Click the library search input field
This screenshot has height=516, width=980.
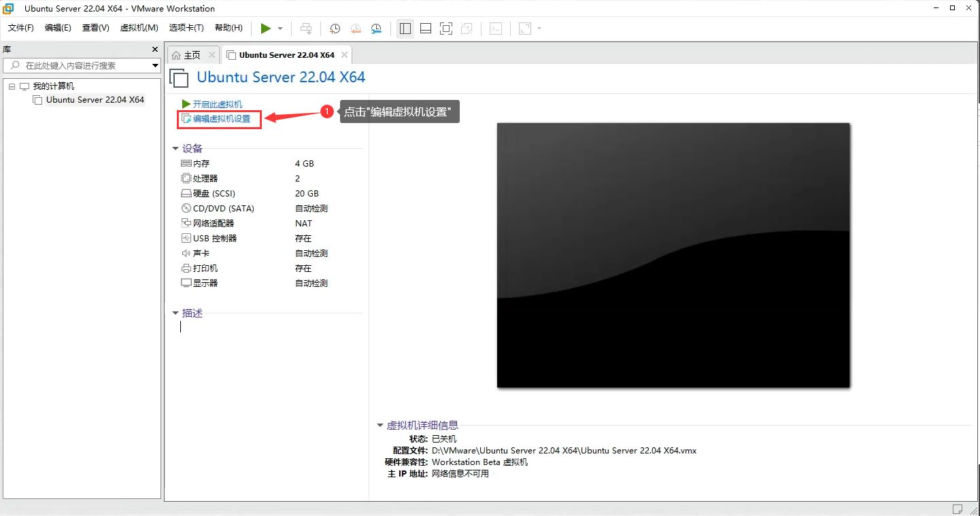point(82,66)
